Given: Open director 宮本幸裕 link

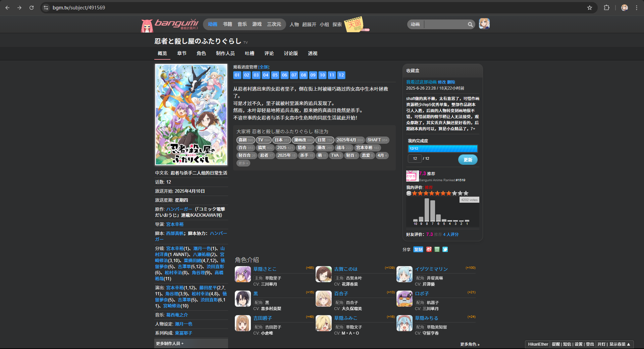Looking at the screenshot, I should point(175,224).
